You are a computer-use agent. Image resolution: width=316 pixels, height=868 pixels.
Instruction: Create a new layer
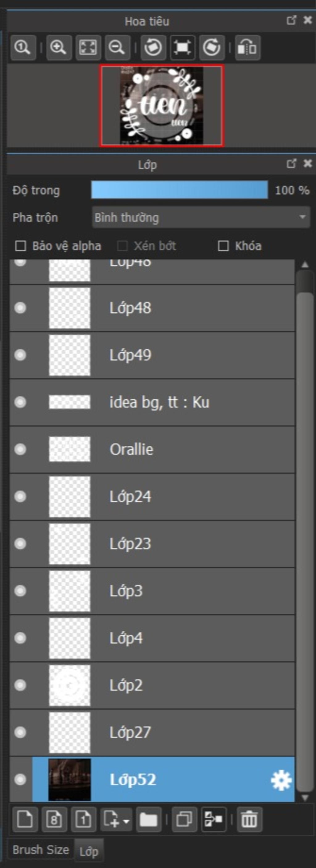coord(25,819)
